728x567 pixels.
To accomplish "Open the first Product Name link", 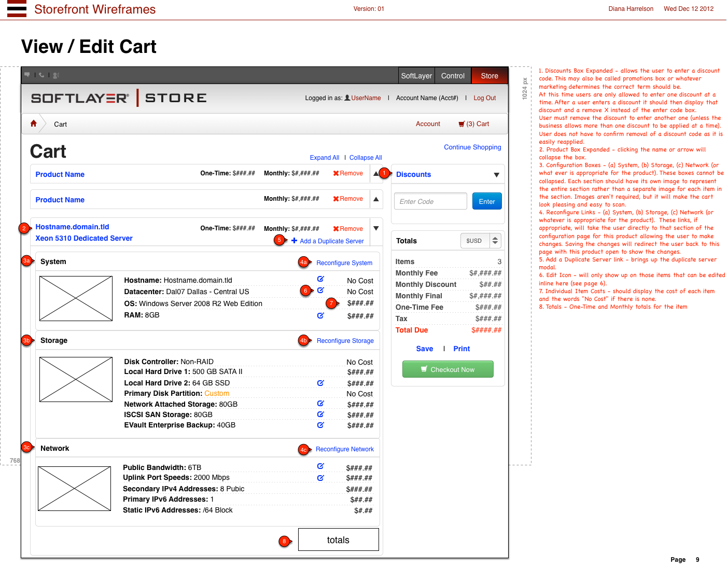I will [60, 174].
